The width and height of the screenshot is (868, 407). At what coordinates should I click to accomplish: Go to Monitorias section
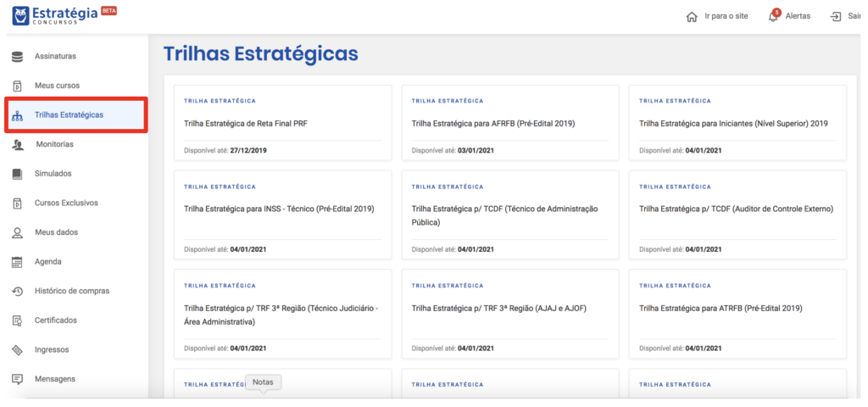[55, 144]
